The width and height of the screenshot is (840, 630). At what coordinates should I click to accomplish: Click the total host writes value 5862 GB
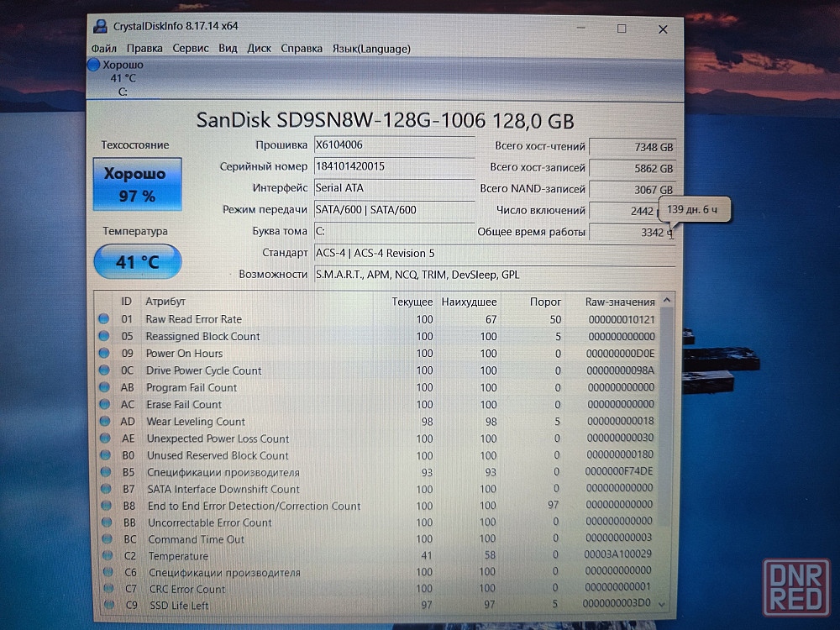633,168
